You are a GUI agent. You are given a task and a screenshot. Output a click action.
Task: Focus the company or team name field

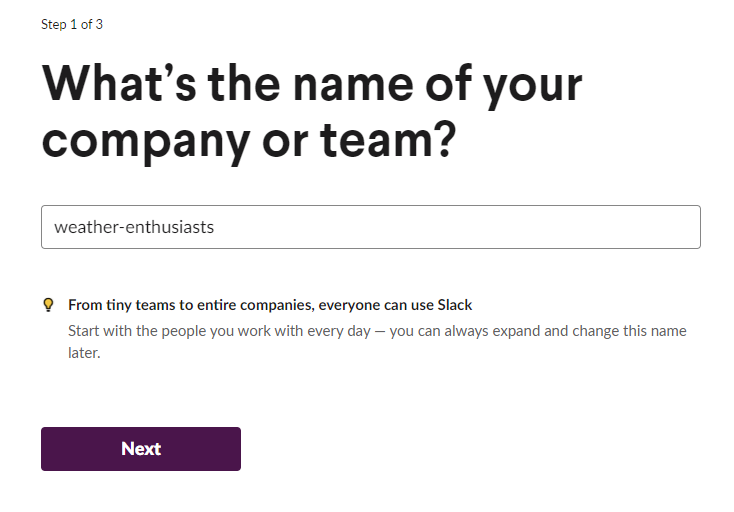point(371,227)
